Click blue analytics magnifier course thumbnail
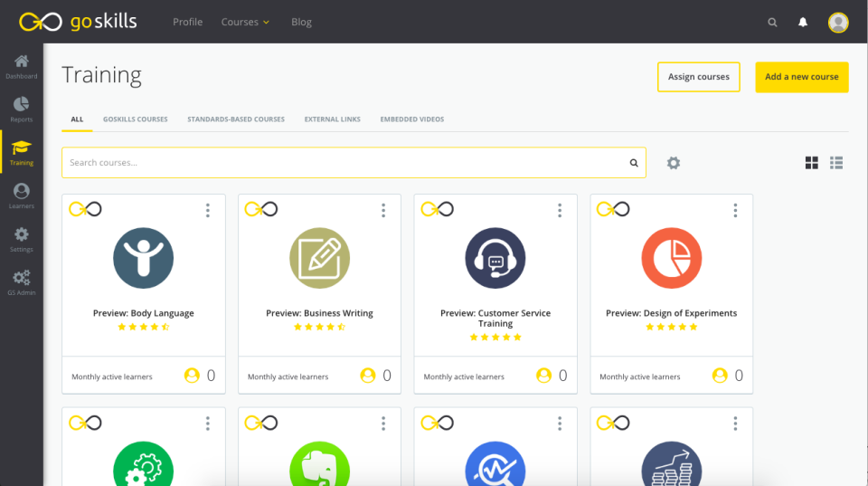The width and height of the screenshot is (868, 486). coord(495,465)
